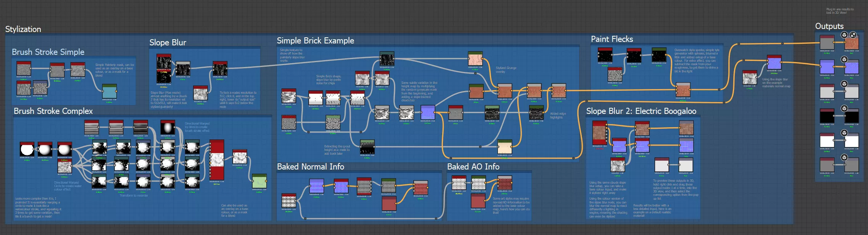The width and height of the screenshot is (868, 235).
Task: Click the Outputs frame title
Action: (x=829, y=26)
